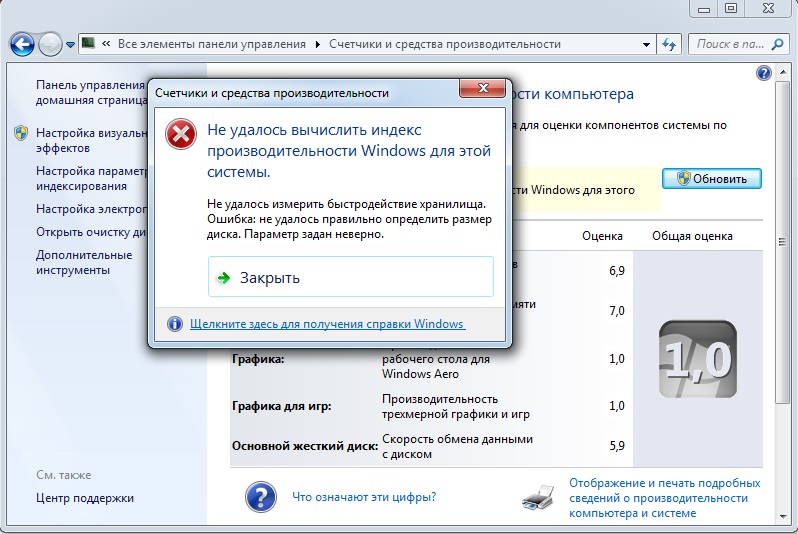Click the Оценка column header
Viewport: 798px width, 534px height.
click(x=602, y=236)
